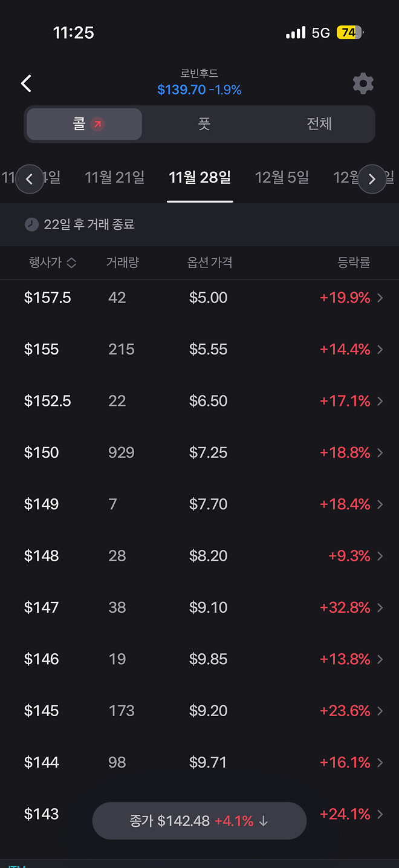Tap the chevron on the $157.5 strike row

tap(380, 298)
